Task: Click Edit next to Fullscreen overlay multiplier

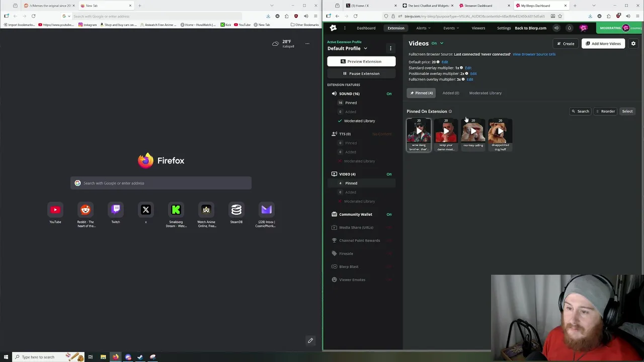Action: pyautogui.click(x=470, y=79)
